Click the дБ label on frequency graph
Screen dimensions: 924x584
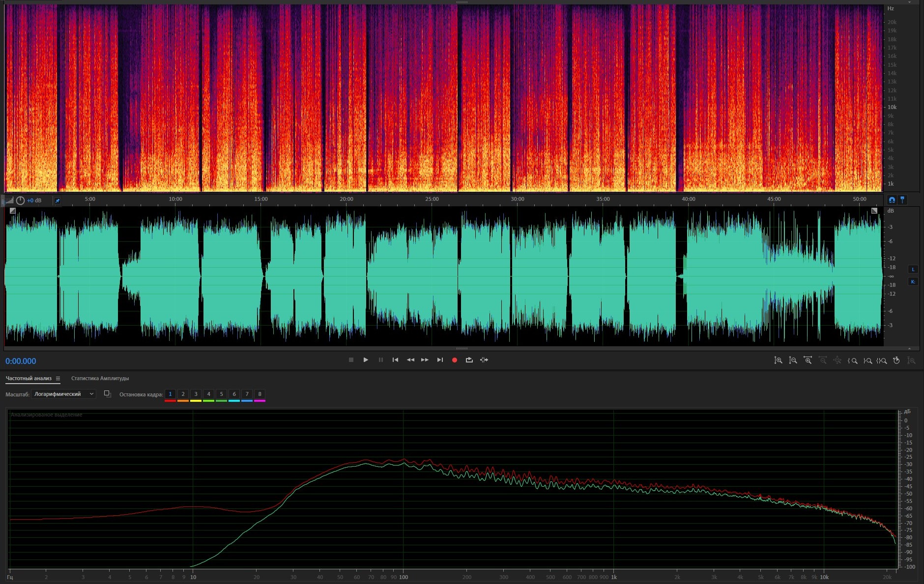pyautogui.click(x=907, y=411)
